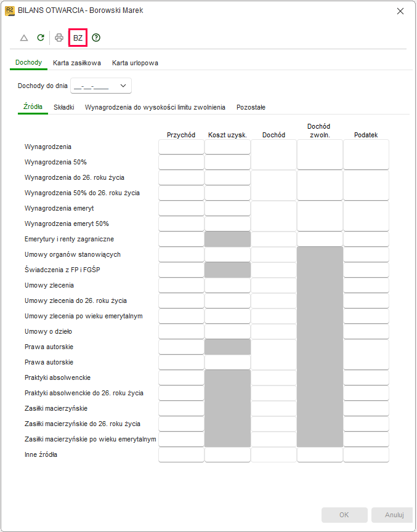Click Podatek field for Zasiłki macierzyńskie po wieku emerytalnym
This screenshot has height=532, width=417.
click(x=366, y=439)
